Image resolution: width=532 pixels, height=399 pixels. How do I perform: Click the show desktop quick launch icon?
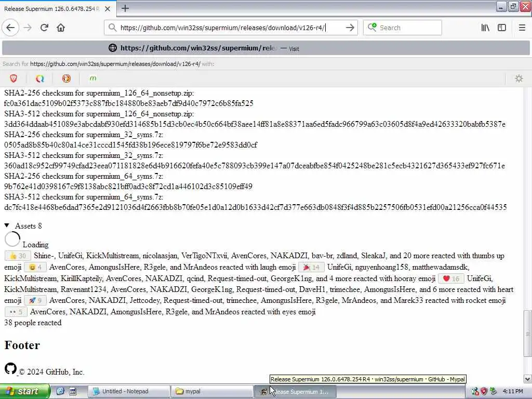pyautogui.click(x=73, y=391)
